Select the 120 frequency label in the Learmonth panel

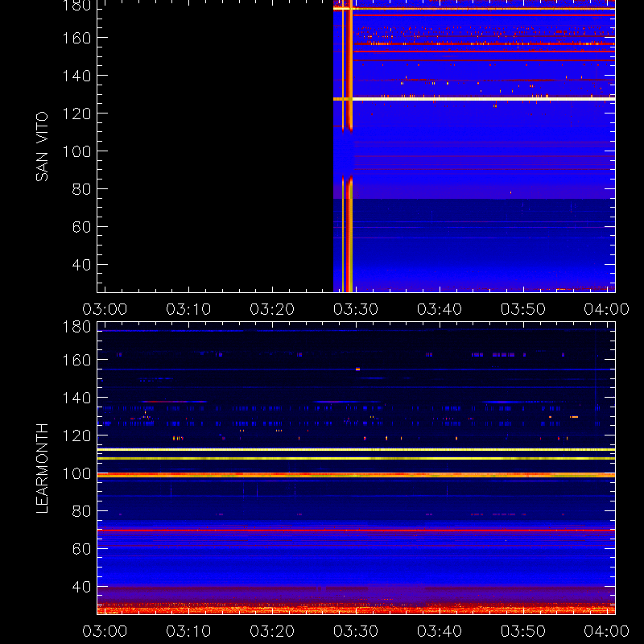pos(76,436)
